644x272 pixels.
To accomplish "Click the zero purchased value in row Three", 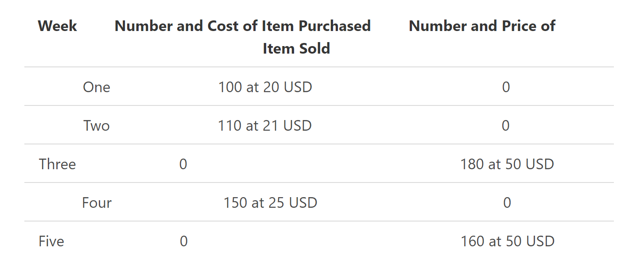I will [x=183, y=164].
